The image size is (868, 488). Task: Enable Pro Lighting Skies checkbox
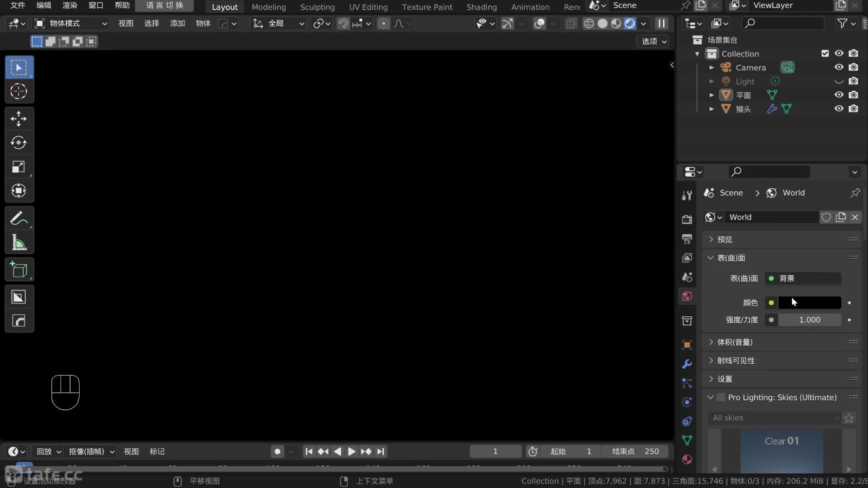tap(721, 398)
